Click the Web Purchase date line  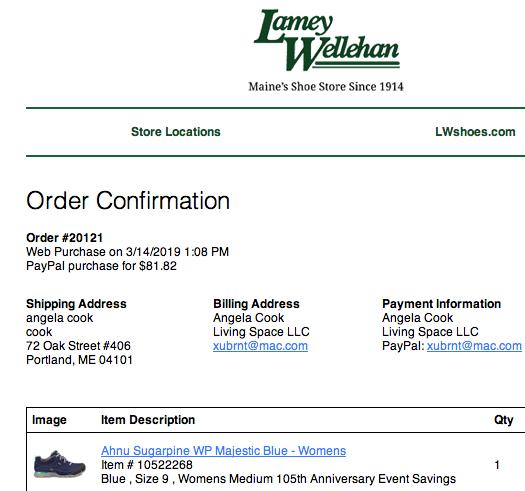127,252
